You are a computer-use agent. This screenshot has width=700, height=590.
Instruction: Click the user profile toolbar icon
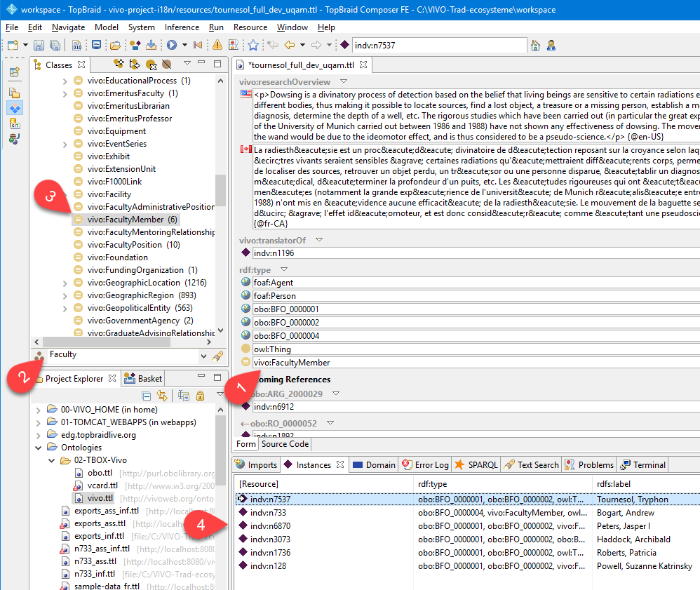click(x=551, y=45)
